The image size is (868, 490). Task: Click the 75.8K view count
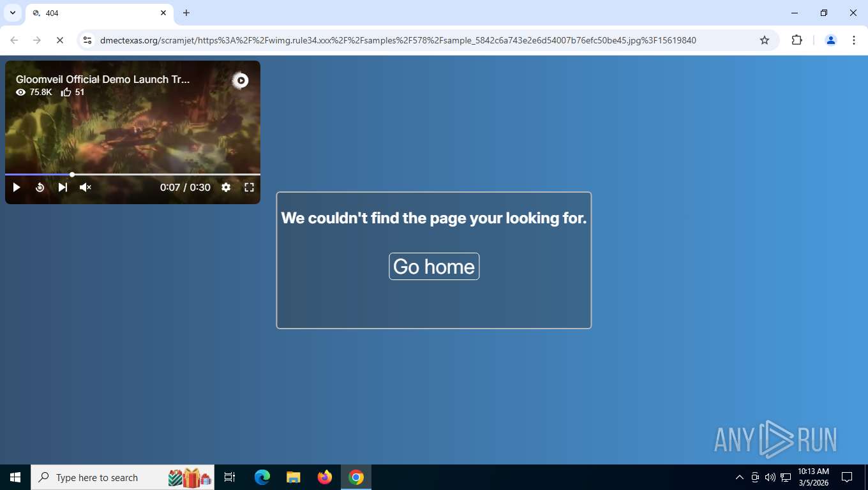(41, 92)
